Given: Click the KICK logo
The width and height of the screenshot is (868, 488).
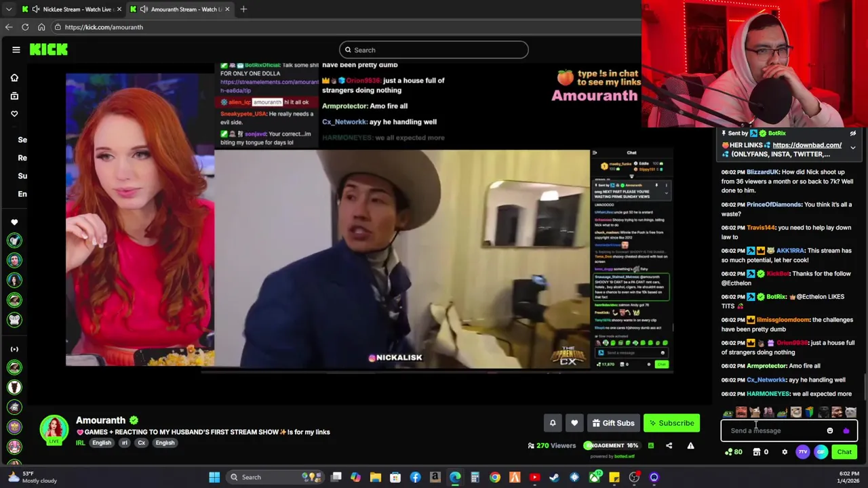Looking at the screenshot, I should [x=49, y=49].
